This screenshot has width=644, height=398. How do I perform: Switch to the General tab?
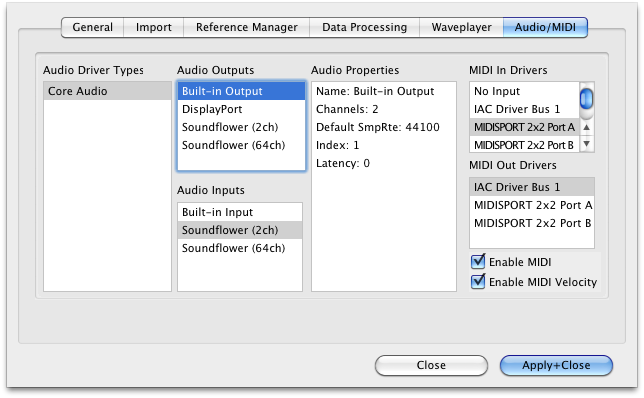tap(92, 28)
